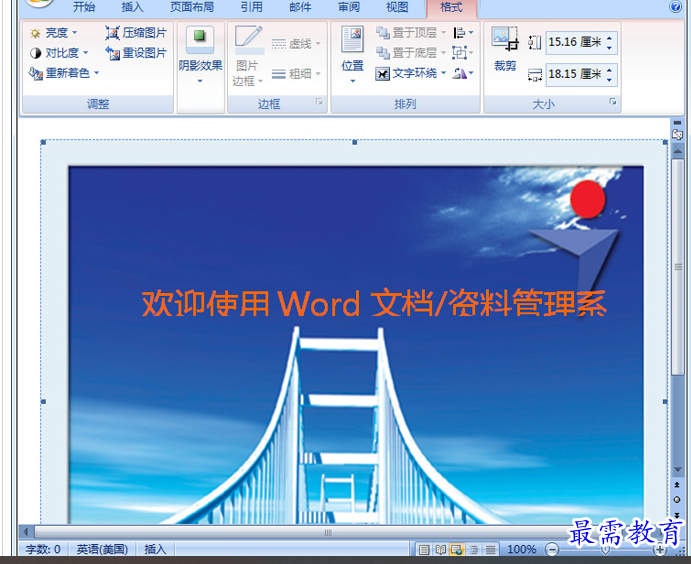Screen dimensions: 691x564
Task: Expand the 阴影效果 dropdown arrow
Action: 200,81
